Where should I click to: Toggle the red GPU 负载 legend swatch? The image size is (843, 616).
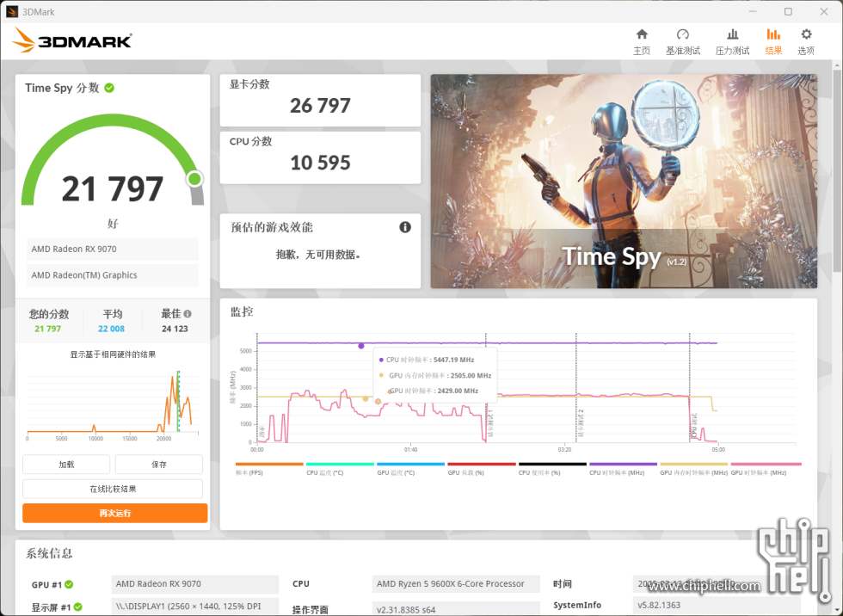point(482,464)
